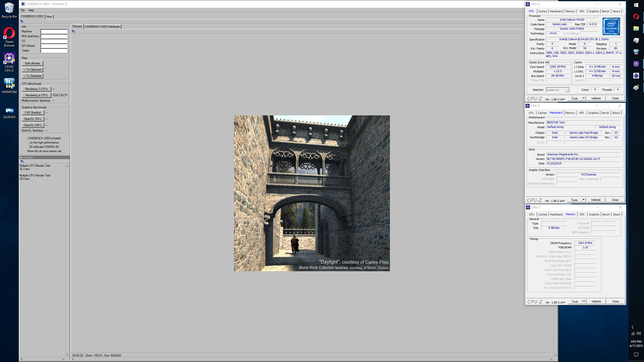The width and height of the screenshot is (644, 362).
Task: Click the GFX-Board input field
Action: 54,46
